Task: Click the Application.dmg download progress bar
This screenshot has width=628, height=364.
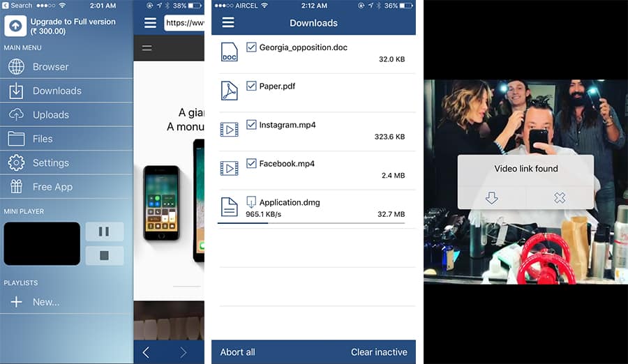Action: point(311,223)
